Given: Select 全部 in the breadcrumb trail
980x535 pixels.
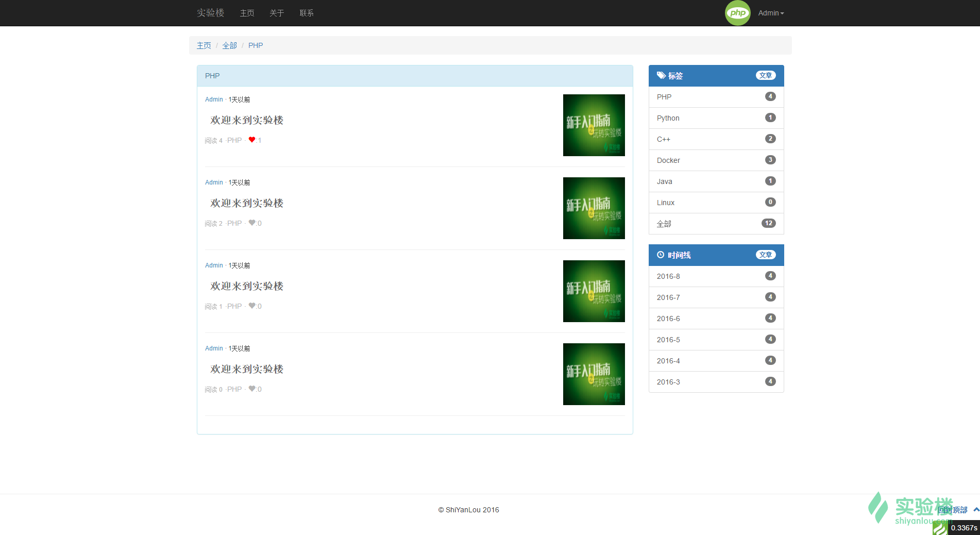Looking at the screenshot, I should (230, 45).
